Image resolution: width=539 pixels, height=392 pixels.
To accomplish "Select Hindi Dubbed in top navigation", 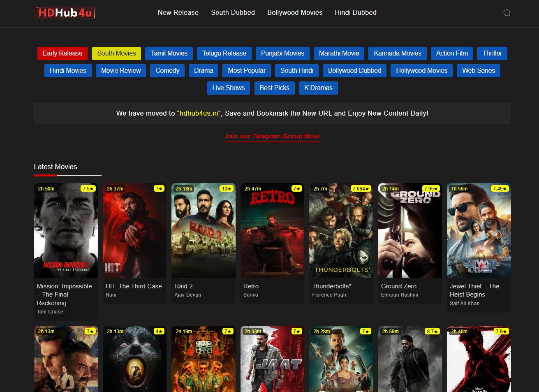I will point(356,13).
